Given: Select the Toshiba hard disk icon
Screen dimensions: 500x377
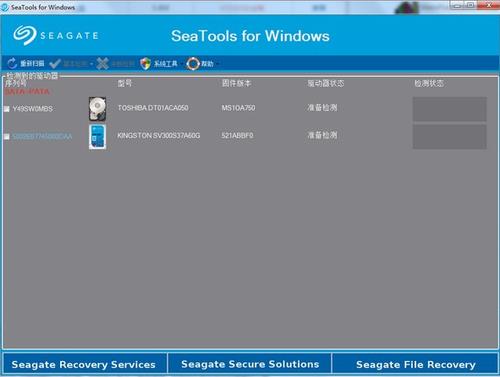Looking at the screenshot, I should pos(97,109).
